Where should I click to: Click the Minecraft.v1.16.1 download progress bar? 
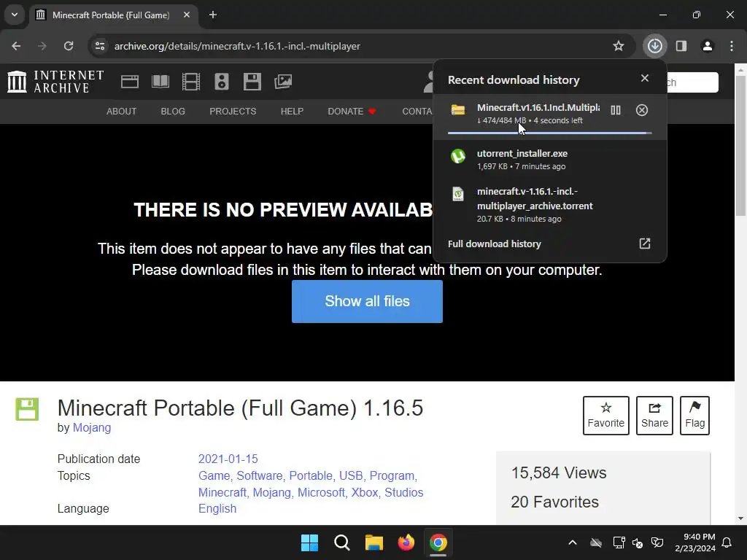[550, 133]
